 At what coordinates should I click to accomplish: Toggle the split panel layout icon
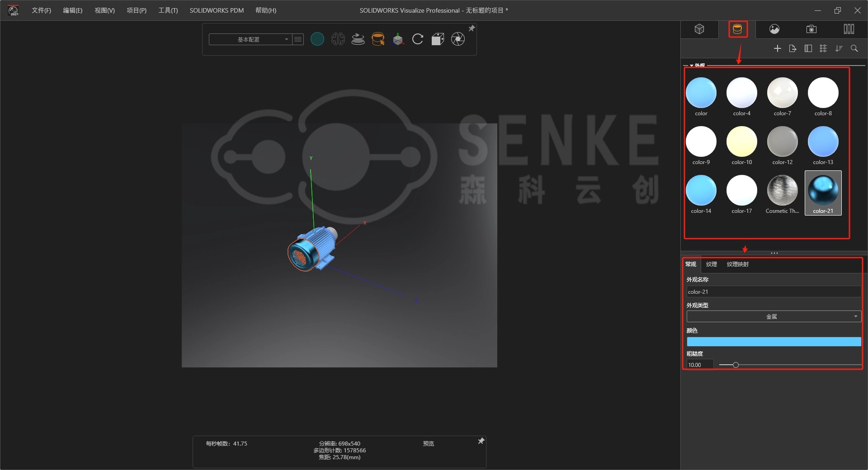click(808, 48)
